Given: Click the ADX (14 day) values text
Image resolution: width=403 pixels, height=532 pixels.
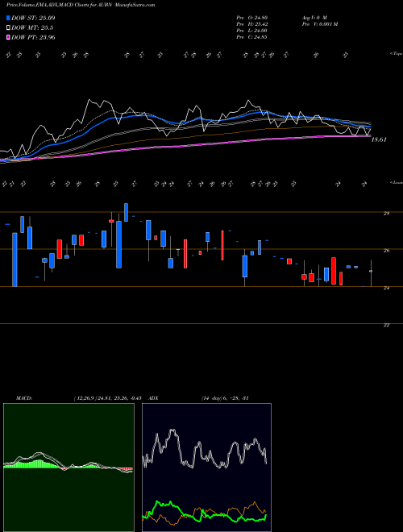Looking at the screenshot, I should point(225,398).
